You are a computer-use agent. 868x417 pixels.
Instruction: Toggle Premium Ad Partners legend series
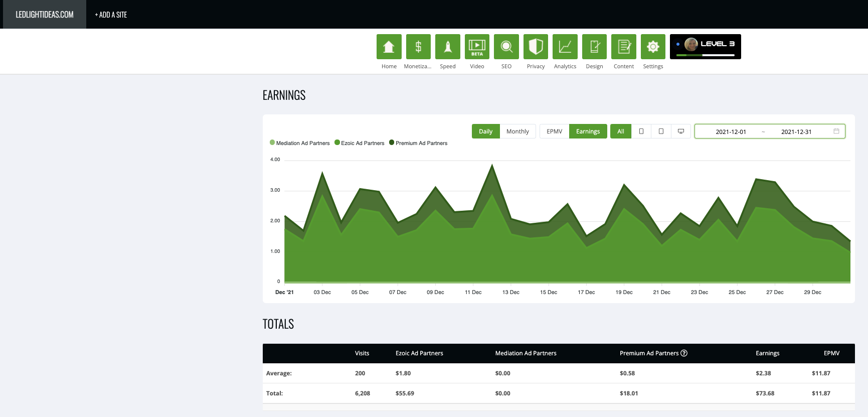click(x=418, y=143)
